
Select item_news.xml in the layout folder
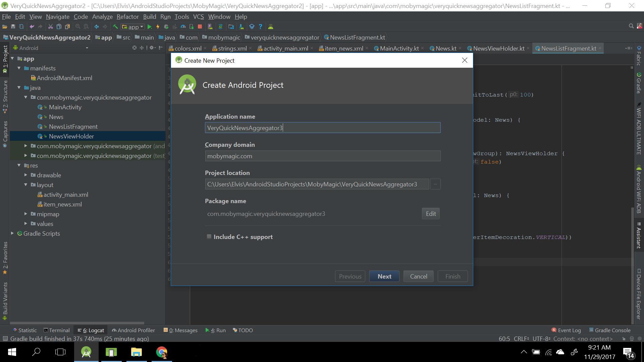coord(62,204)
